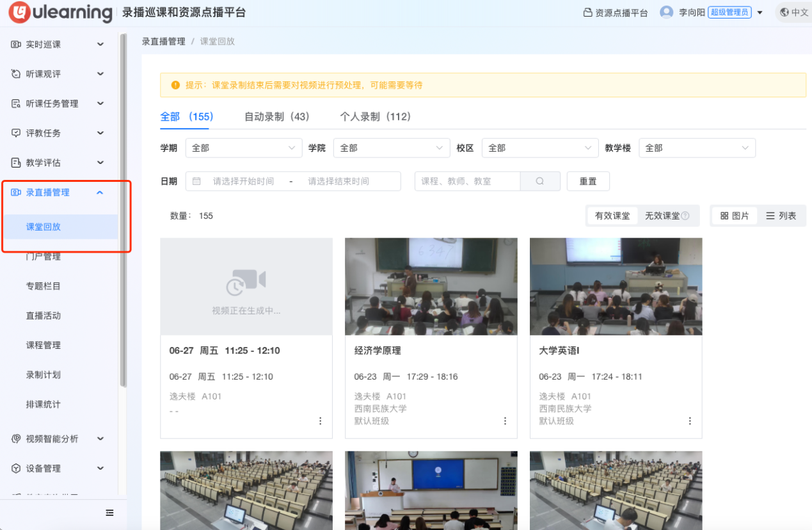Click the sidebar collapse icon at bottom
Viewport: 812px width, 530px height.
tap(109, 513)
